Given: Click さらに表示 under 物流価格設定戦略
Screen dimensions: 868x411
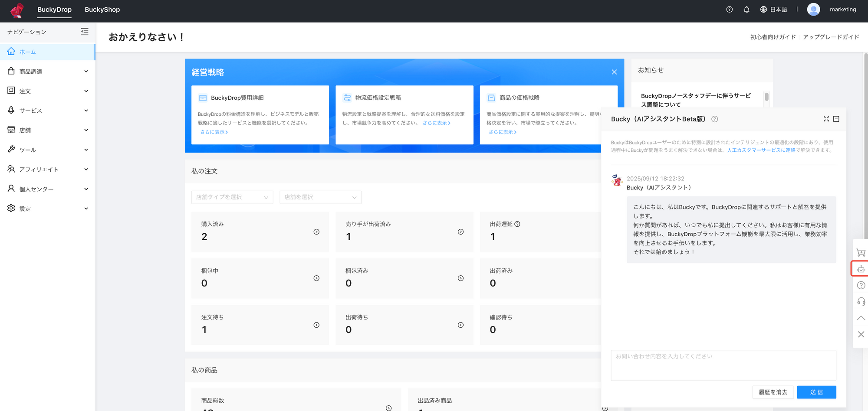Looking at the screenshot, I should [437, 123].
